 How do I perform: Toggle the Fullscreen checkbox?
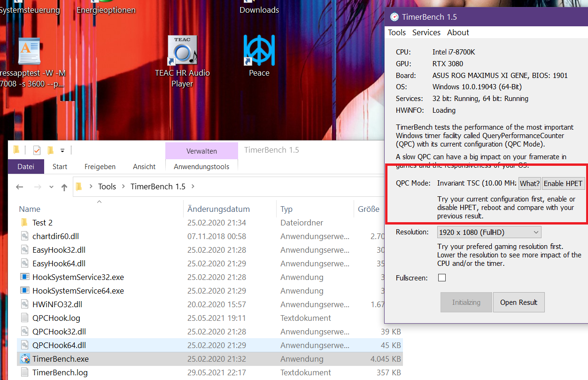[x=441, y=278]
